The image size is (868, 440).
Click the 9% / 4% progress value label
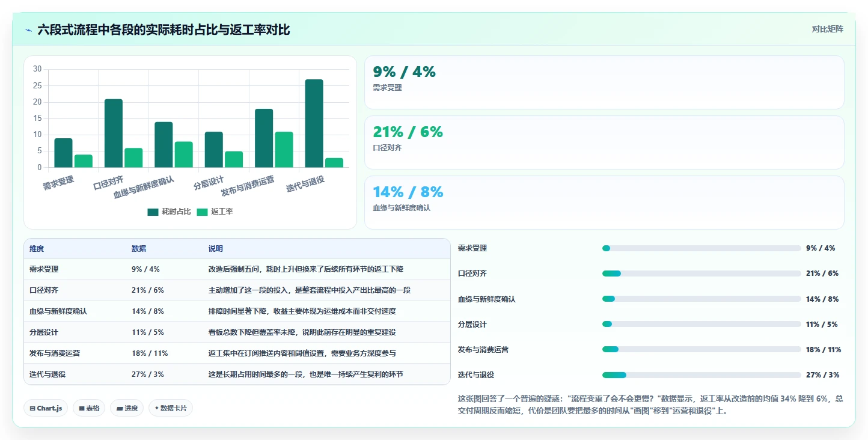pos(821,248)
